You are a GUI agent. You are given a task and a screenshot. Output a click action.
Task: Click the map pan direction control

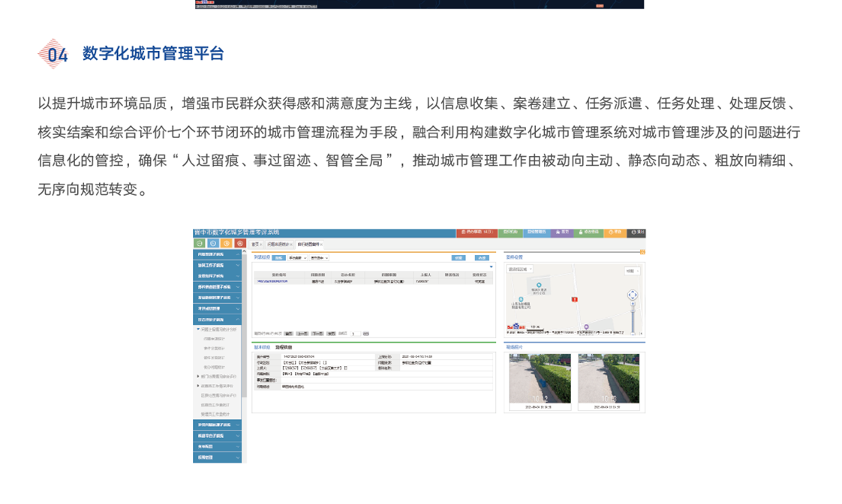pos(633,295)
